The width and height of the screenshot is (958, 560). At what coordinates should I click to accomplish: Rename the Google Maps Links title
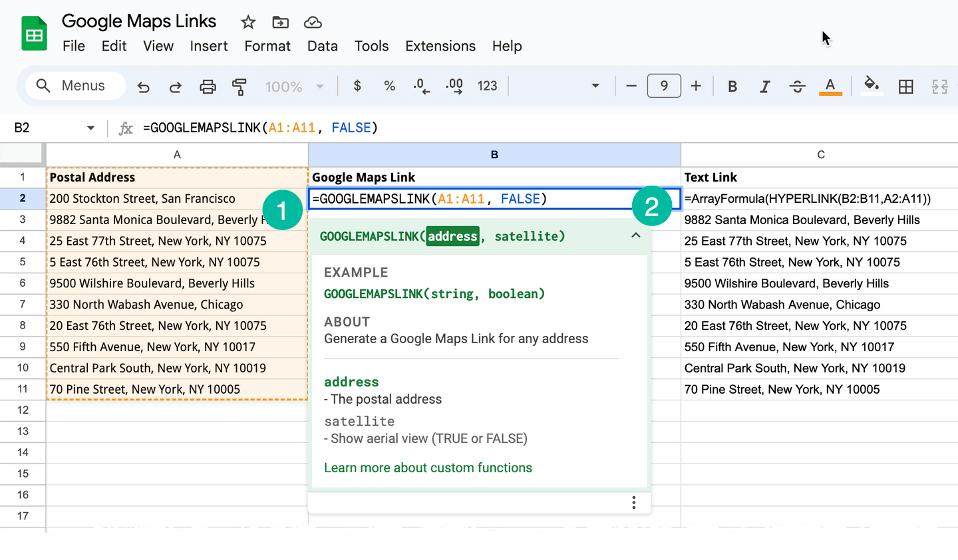139,21
